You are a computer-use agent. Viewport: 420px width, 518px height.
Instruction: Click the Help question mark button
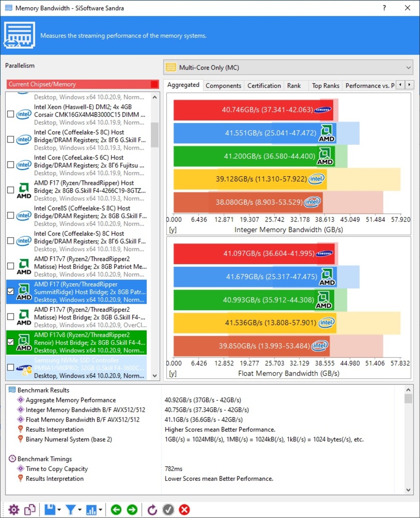point(384,8)
